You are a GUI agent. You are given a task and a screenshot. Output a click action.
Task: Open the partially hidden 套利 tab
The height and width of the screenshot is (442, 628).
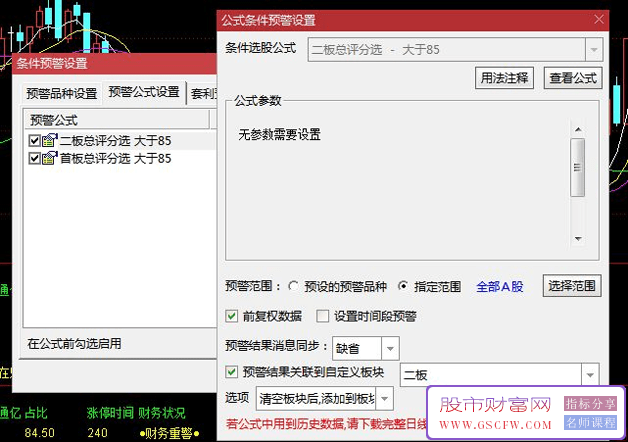click(x=203, y=94)
